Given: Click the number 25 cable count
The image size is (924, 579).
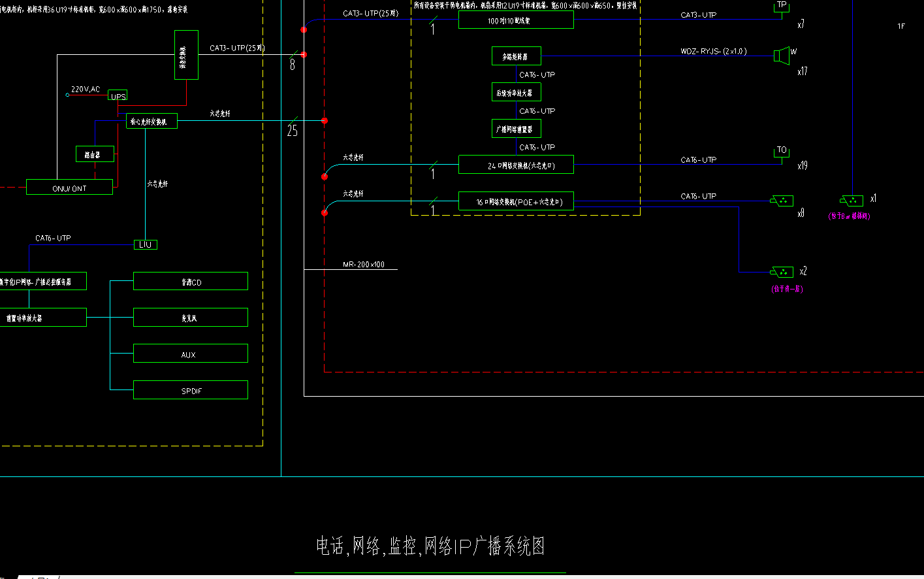Looking at the screenshot, I should [292, 131].
